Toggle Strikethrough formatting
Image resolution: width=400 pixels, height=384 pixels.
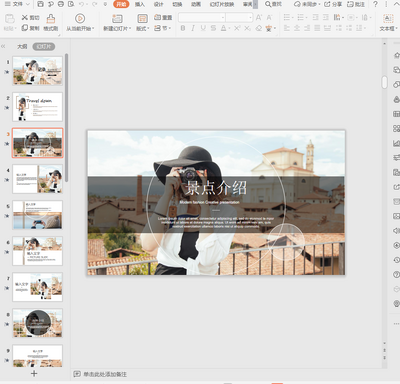[x=213, y=28]
